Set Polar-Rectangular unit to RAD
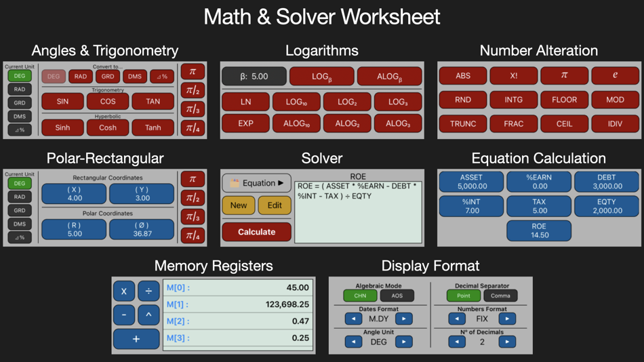 point(20,197)
